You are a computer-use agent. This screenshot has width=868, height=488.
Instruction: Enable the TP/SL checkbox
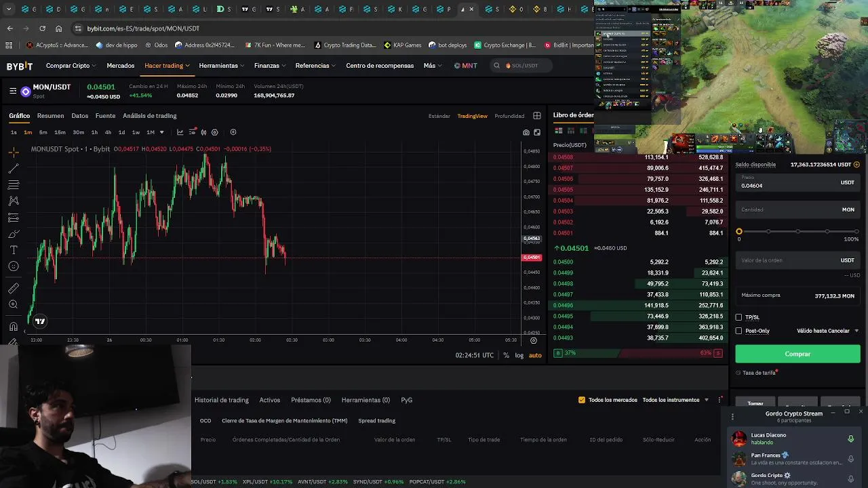[x=738, y=317]
